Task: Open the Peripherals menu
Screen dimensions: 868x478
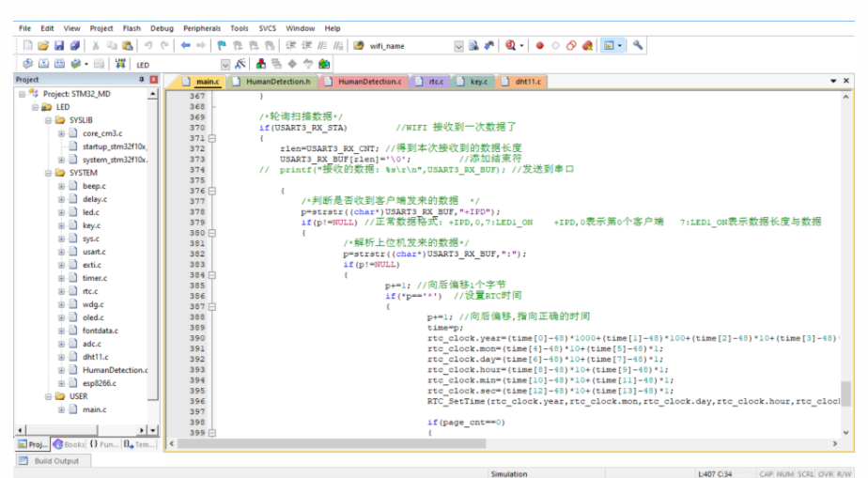Action: [202, 28]
